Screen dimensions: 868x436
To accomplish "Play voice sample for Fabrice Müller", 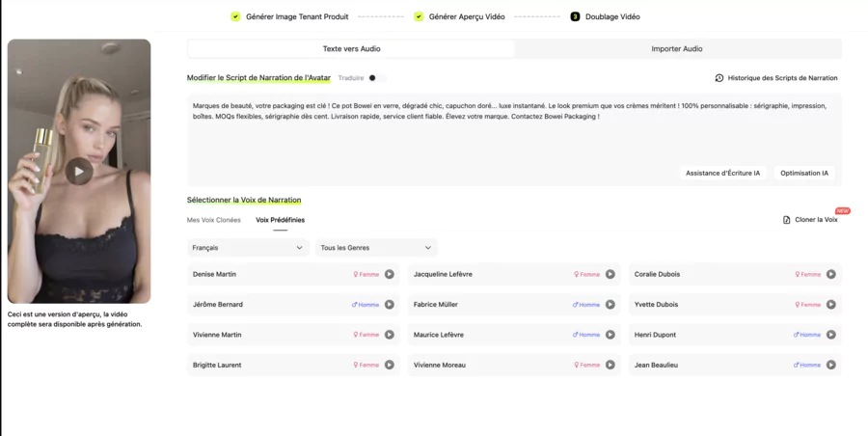I will click(610, 304).
